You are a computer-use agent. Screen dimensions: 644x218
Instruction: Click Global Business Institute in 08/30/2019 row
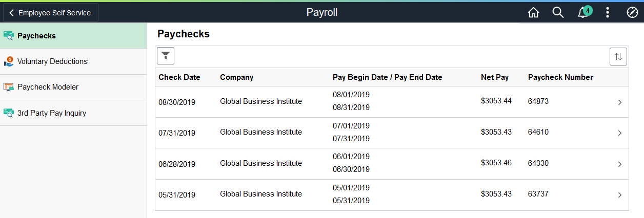click(261, 101)
